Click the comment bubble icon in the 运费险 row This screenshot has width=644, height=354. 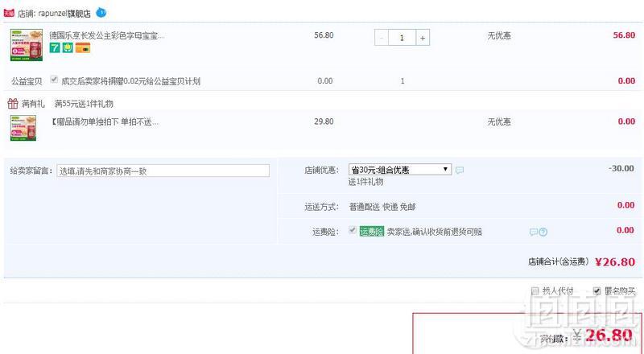click(x=534, y=233)
